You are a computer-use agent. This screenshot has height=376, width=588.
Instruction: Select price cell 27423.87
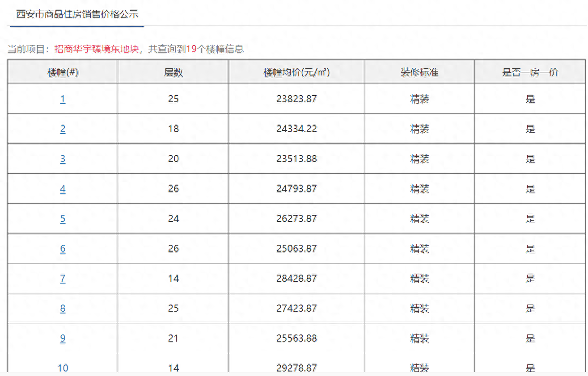(x=296, y=309)
